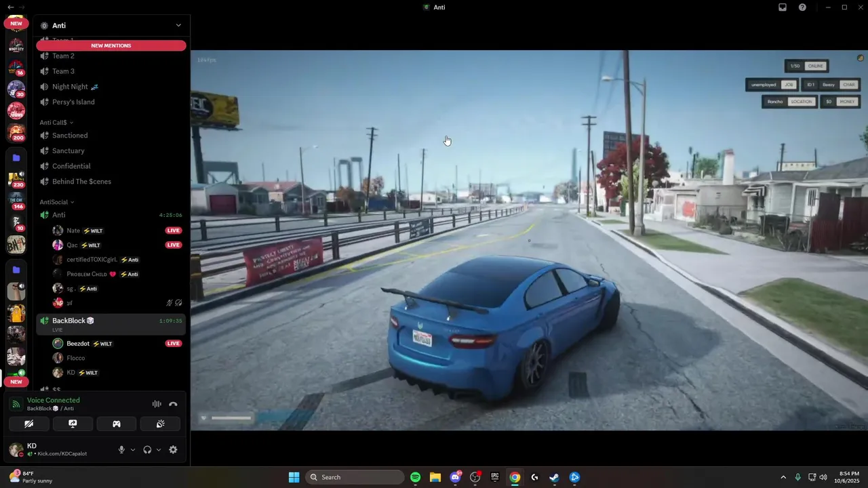Image resolution: width=868 pixels, height=488 pixels.
Task: Deafen with the headphones icon
Action: (147, 449)
